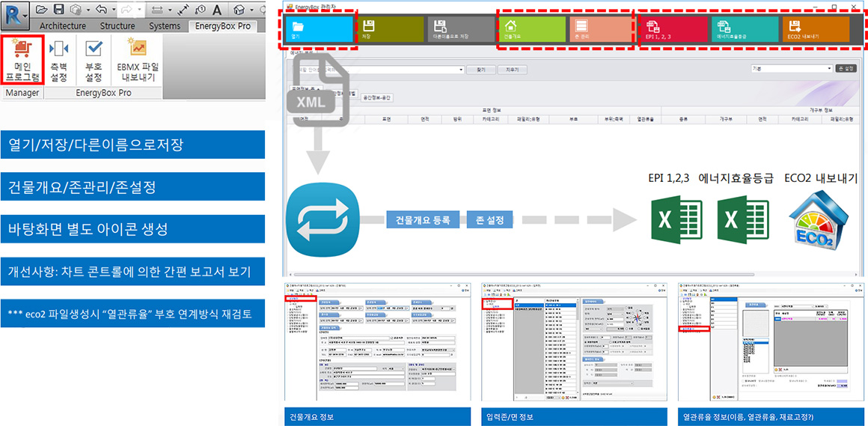Click the 종류 column header
This screenshot has height=426, width=868.
pyautogui.click(x=682, y=118)
